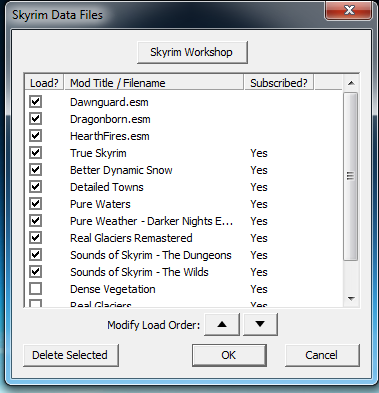
Task: Open the Skyrim Workshop button
Action: click(192, 52)
